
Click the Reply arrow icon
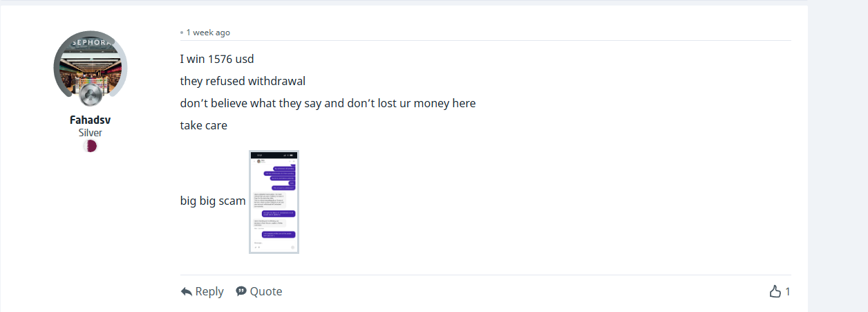[x=186, y=292]
